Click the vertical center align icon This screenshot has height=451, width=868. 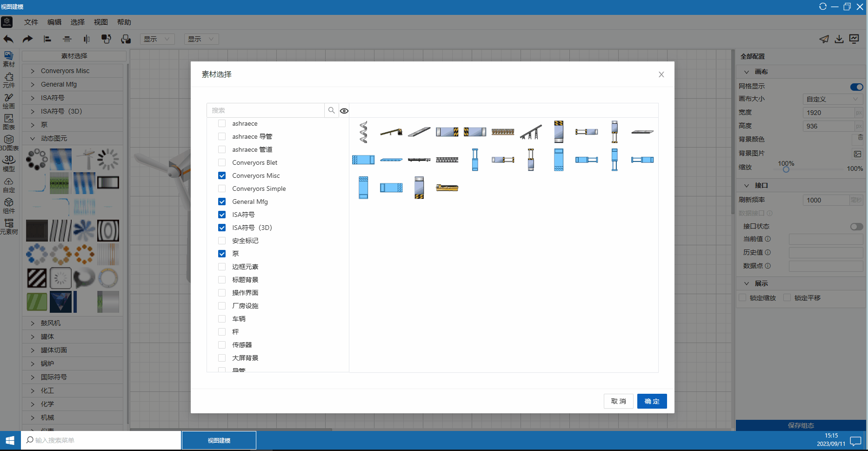(67, 39)
